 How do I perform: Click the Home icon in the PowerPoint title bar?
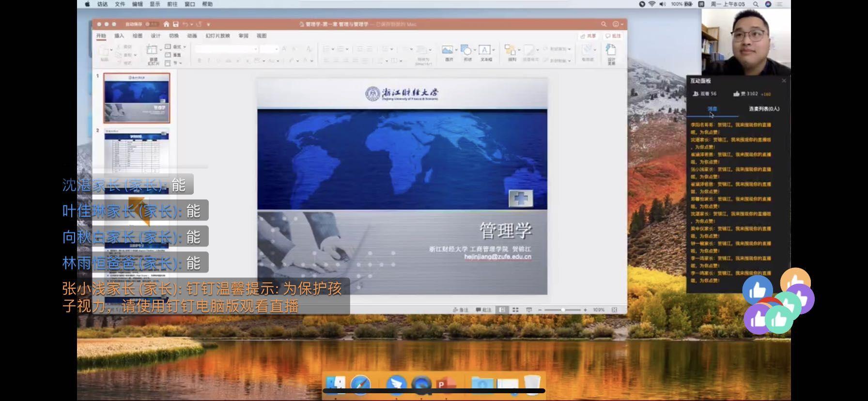click(x=166, y=24)
